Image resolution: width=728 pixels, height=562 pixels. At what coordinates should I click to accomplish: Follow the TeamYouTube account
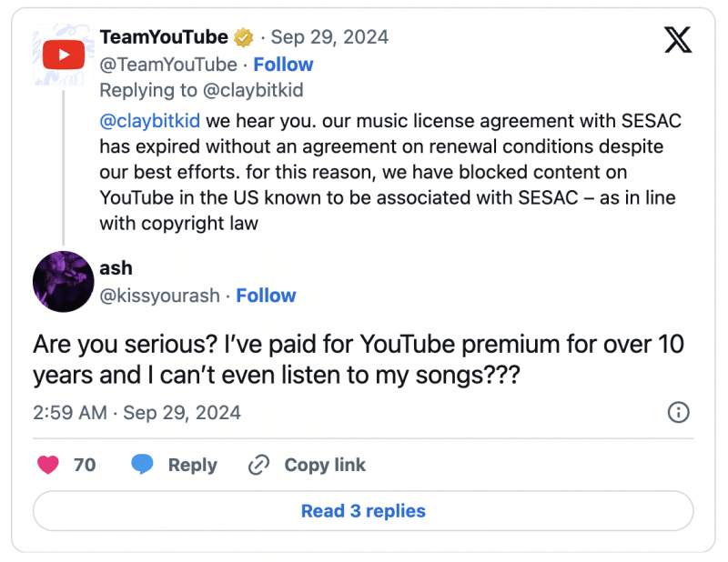tap(283, 65)
